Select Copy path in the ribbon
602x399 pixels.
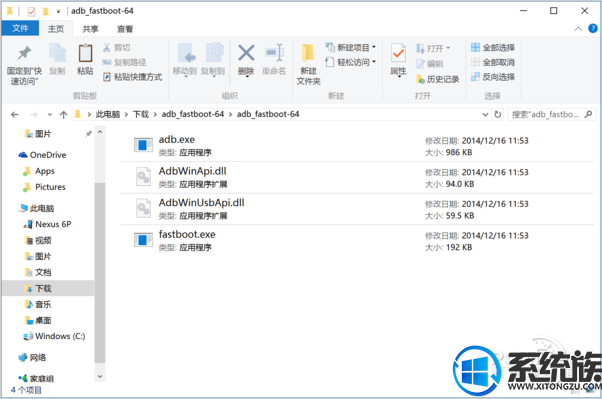124,62
